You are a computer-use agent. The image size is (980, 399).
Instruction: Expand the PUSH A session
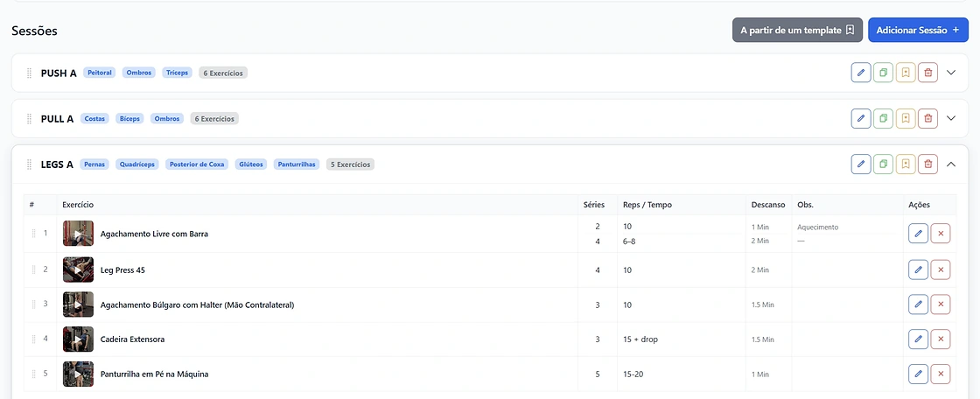pyautogui.click(x=951, y=73)
